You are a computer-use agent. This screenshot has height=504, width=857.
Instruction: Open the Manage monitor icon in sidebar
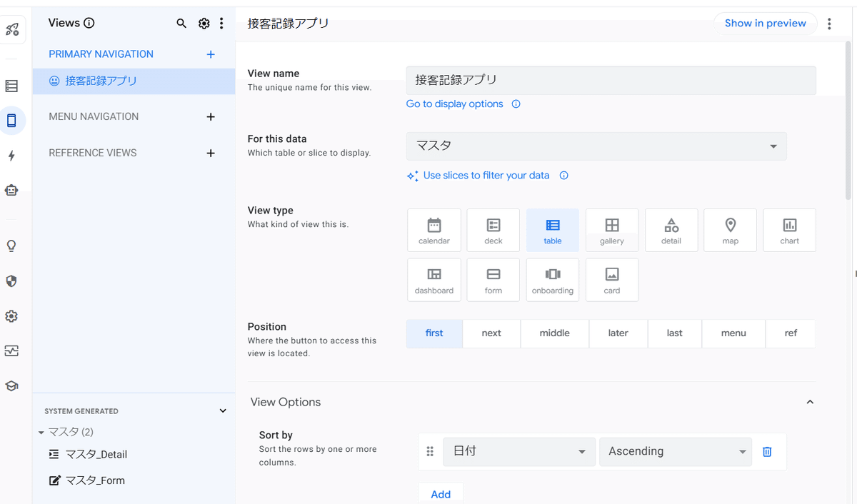[x=11, y=351]
